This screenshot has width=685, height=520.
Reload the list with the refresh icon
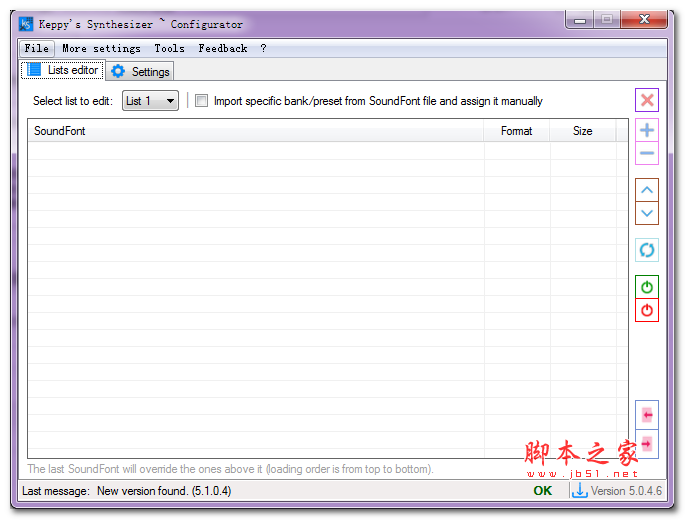(x=647, y=250)
